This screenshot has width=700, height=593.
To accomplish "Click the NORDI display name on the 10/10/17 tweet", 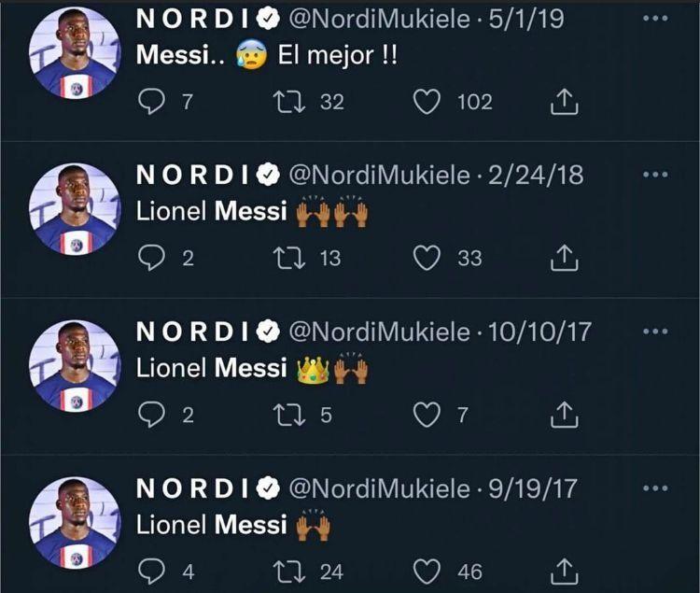I will (x=194, y=332).
